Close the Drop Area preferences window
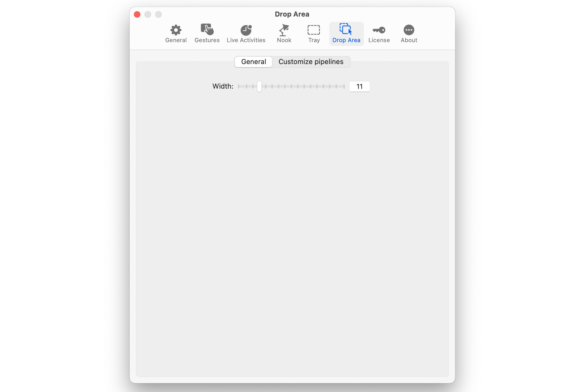 click(137, 14)
